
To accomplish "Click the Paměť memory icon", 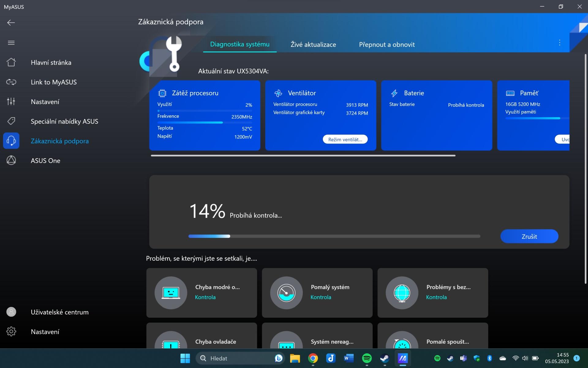I will click(x=510, y=93).
